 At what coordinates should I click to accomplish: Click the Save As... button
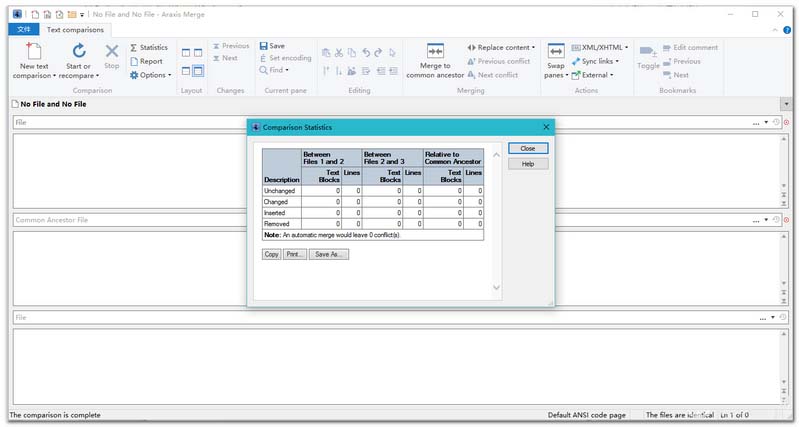coord(329,254)
